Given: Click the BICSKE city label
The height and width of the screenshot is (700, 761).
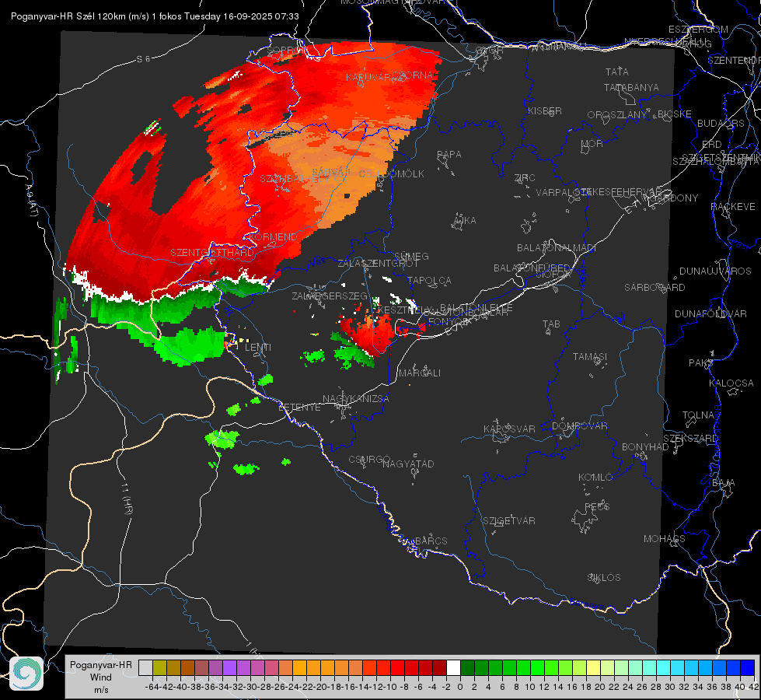Looking at the screenshot, I should [674, 114].
